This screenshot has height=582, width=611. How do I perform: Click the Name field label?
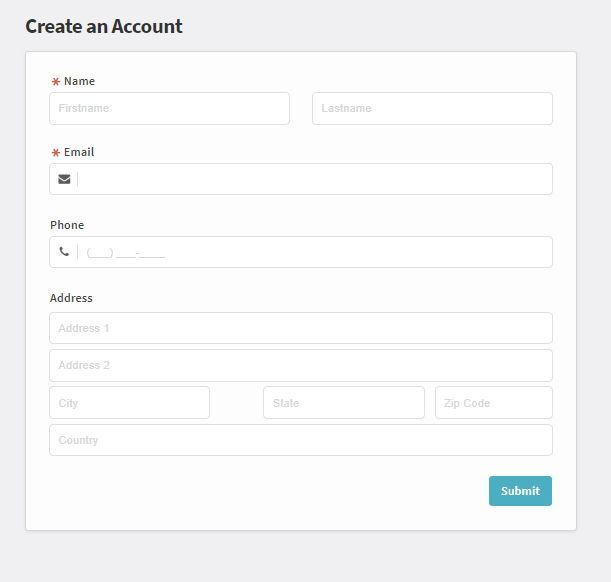coord(79,81)
